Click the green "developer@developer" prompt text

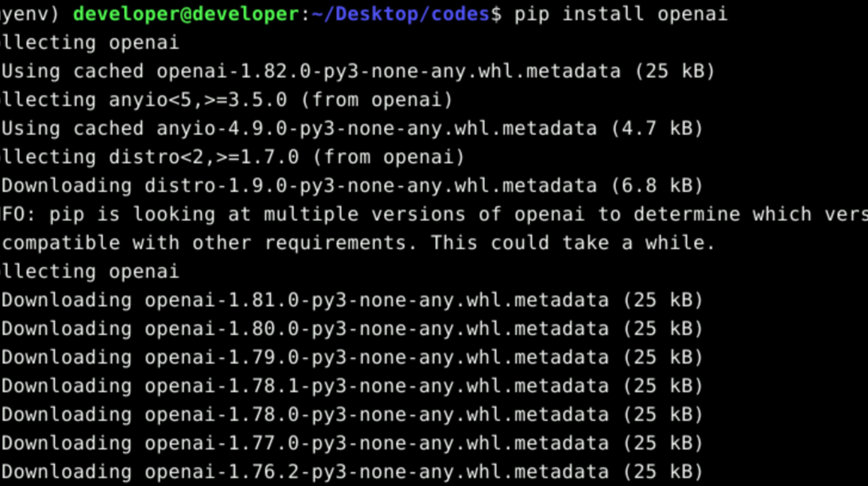[x=186, y=14]
